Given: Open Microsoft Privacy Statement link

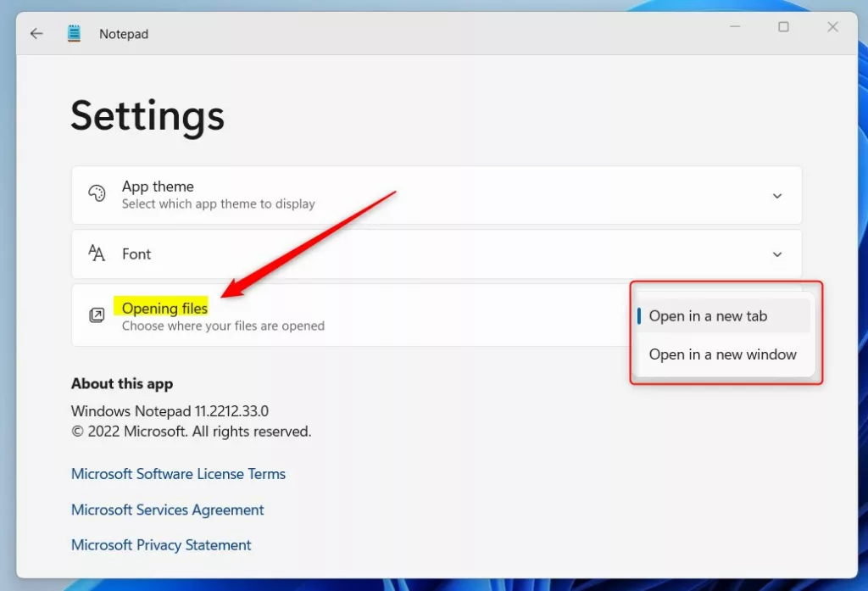Looking at the screenshot, I should point(161,545).
